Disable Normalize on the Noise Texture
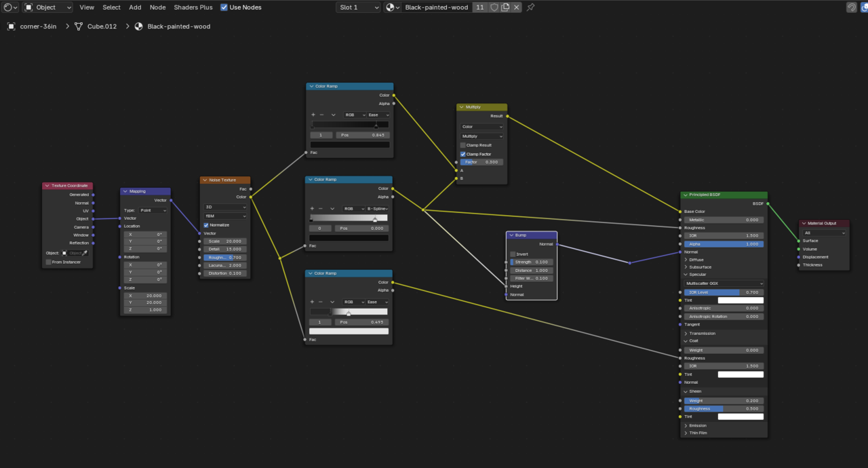Image resolution: width=868 pixels, height=468 pixels. tap(206, 225)
